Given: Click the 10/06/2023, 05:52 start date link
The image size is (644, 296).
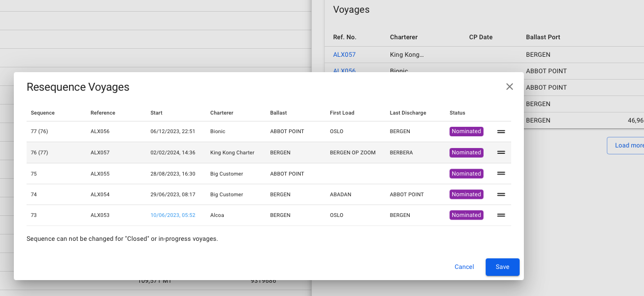Looking at the screenshot, I should [x=173, y=215].
